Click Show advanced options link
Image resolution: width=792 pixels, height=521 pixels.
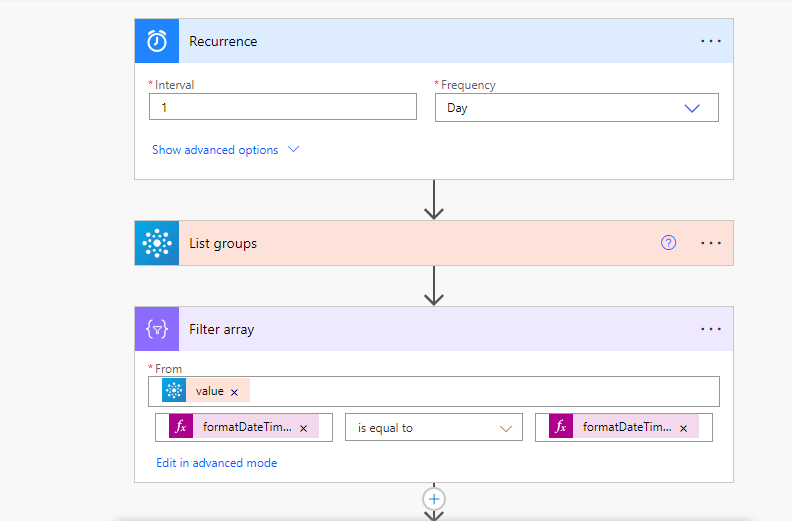click(x=215, y=150)
